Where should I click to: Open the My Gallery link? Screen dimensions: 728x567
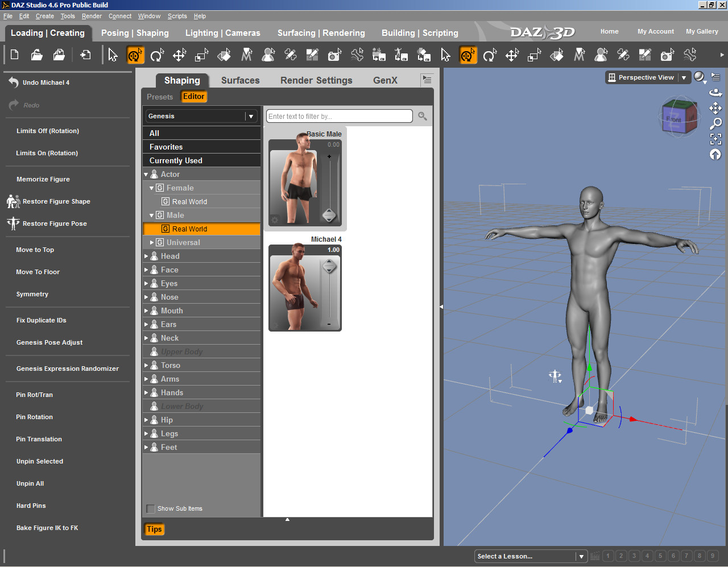[702, 31]
